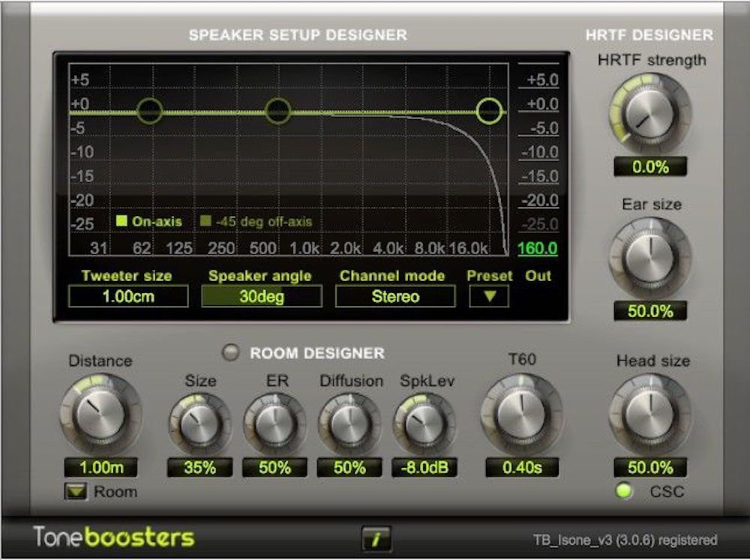Click the Speaker angle 30deg field
750x560 pixels.
pos(261,296)
